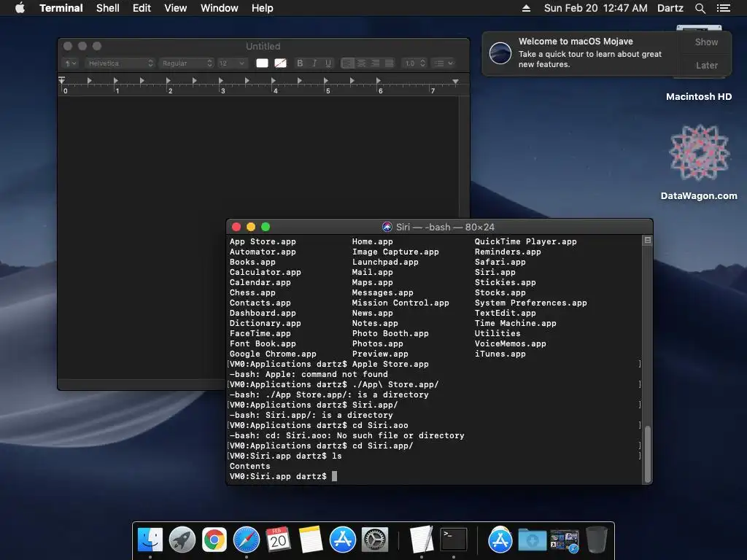The height and width of the screenshot is (560, 747).
Task: Click the Terminal icon in Dock
Action: [454, 540]
